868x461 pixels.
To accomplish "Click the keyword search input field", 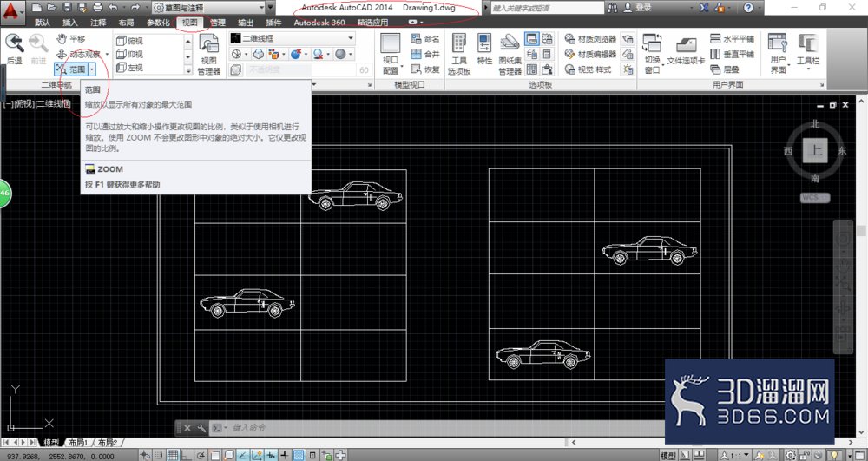I will click(548, 8).
